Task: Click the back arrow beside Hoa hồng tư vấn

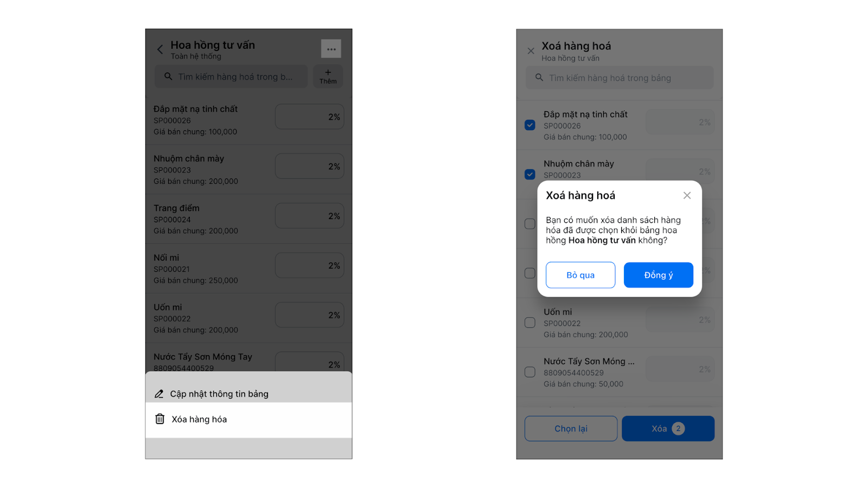Action: pos(160,49)
